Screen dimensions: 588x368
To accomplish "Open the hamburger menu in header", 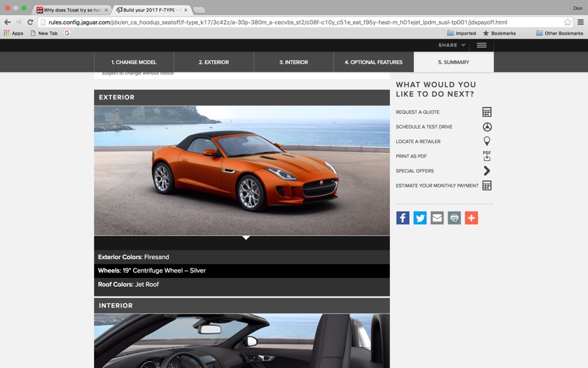I will (x=481, y=45).
